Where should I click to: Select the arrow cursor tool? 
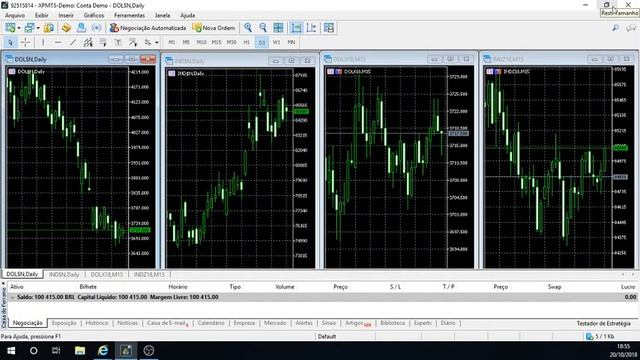10,42
